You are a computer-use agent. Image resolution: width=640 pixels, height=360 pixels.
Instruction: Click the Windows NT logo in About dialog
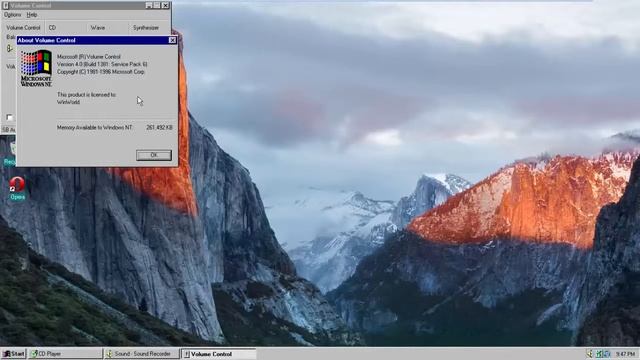(36, 68)
